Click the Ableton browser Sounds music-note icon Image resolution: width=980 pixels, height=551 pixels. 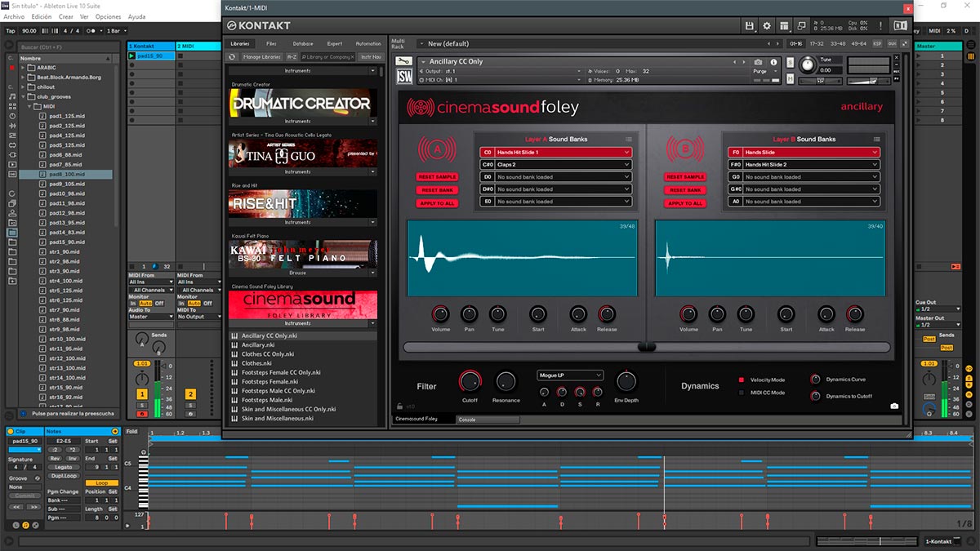pos(12,96)
